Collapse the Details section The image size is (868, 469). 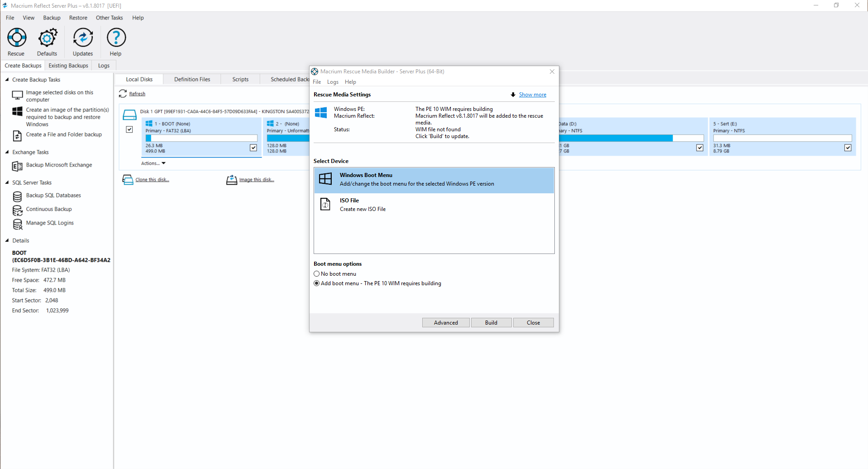[7, 240]
